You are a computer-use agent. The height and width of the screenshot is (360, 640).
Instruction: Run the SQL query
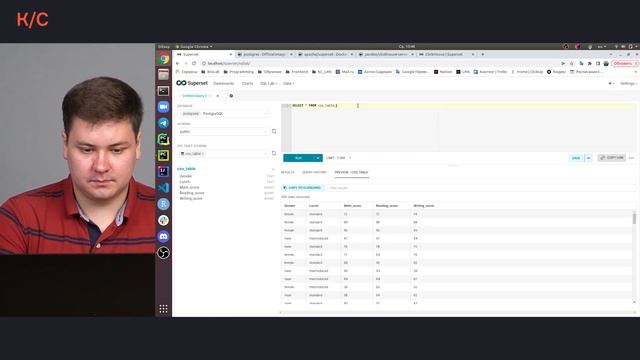[298, 158]
